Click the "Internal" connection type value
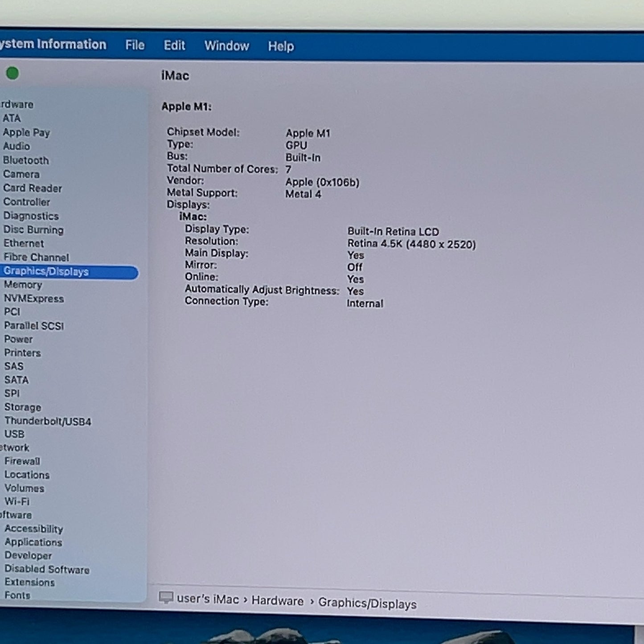The image size is (644, 644). (x=365, y=304)
